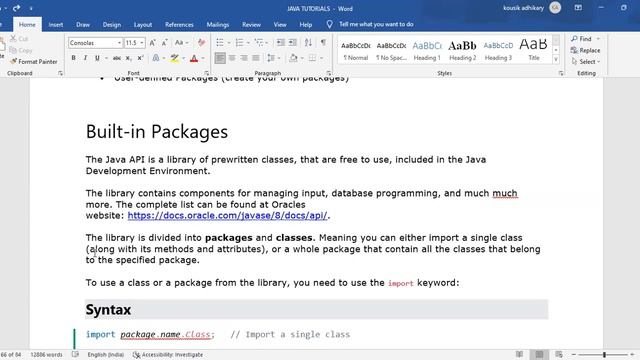Open line and paragraph spacing
This screenshot has height=360, width=640.
(271, 58)
